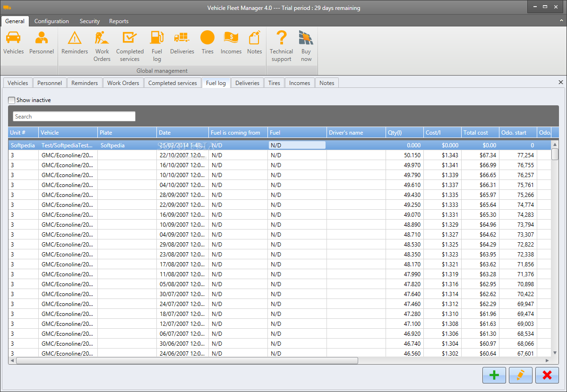This screenshot has width=567, height=392.
Task: Close the open tab panel
Action: click(x=561, y=82)
